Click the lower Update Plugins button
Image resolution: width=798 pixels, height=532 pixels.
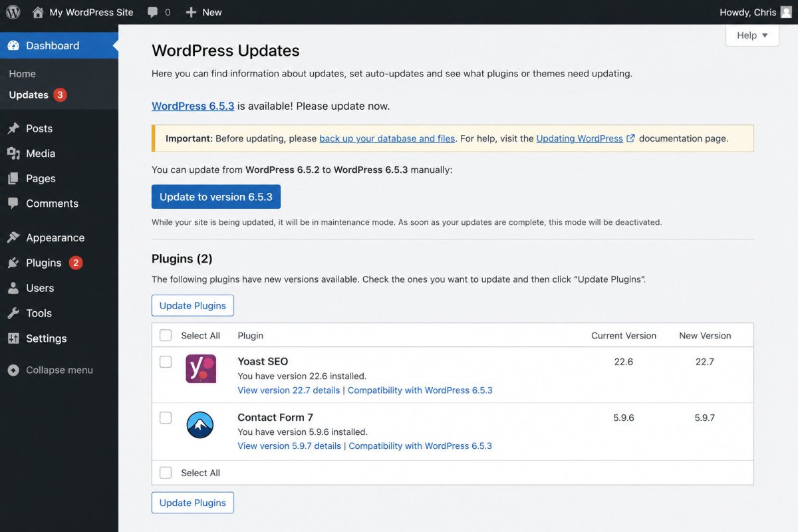[x=193, y=503]
